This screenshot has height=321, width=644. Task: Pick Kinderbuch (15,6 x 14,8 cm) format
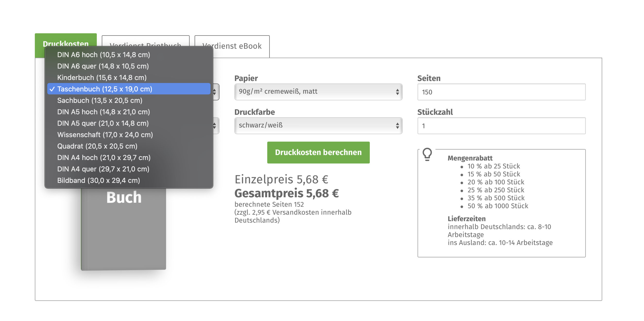tap(129, 77)
